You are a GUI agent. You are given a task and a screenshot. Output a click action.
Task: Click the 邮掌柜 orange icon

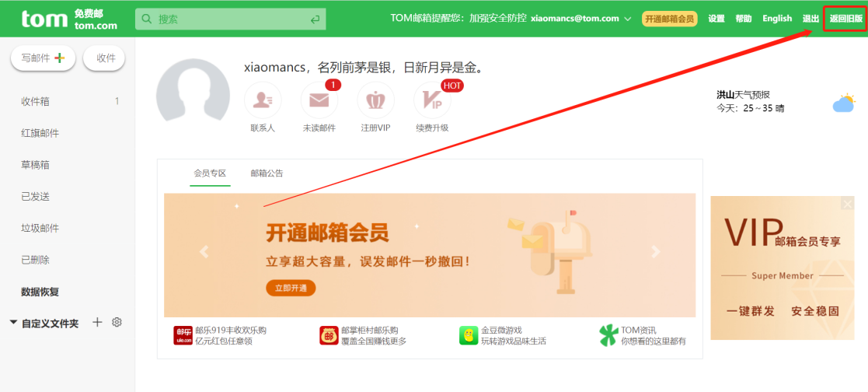[x=329, y=335]
